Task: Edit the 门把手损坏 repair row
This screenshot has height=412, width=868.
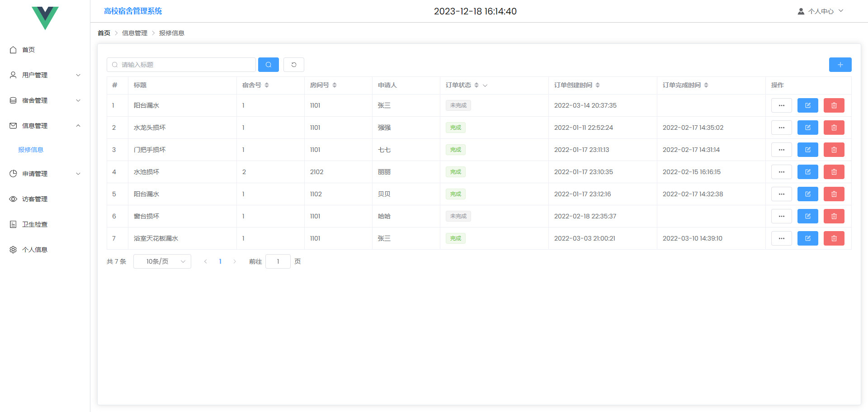Action: 807,150
